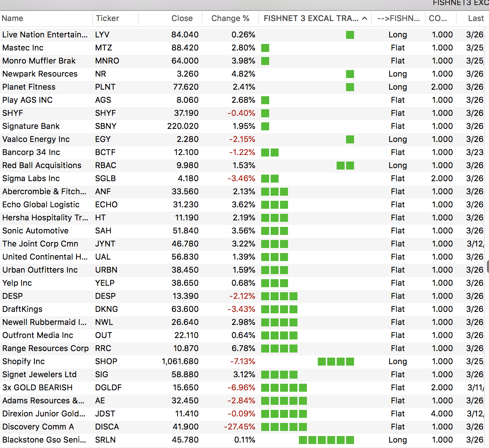Select the Signature Bank name
Screen dimensions: 489x448
31,126
